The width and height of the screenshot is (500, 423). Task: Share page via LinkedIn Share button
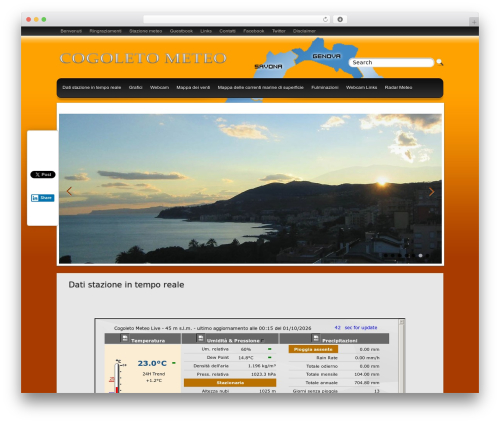[x=42, y=198]
